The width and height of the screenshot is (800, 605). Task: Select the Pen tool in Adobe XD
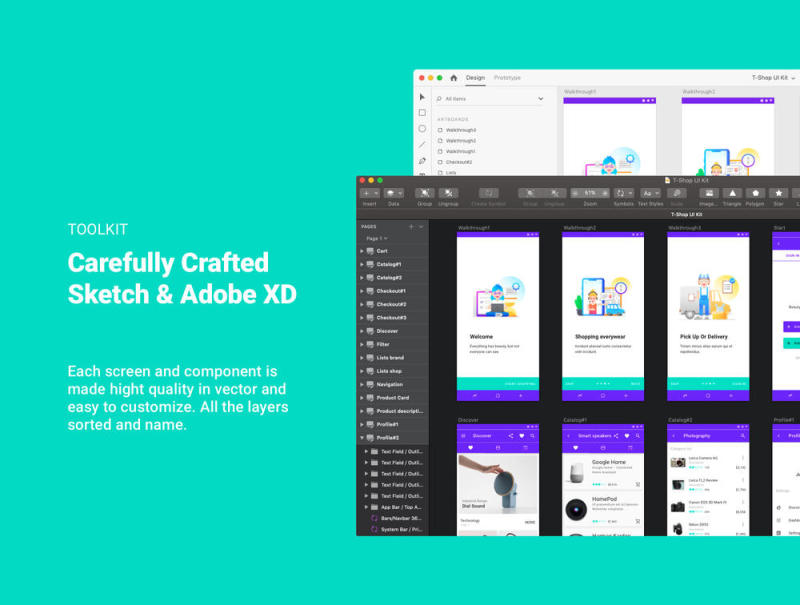(422, 160)
